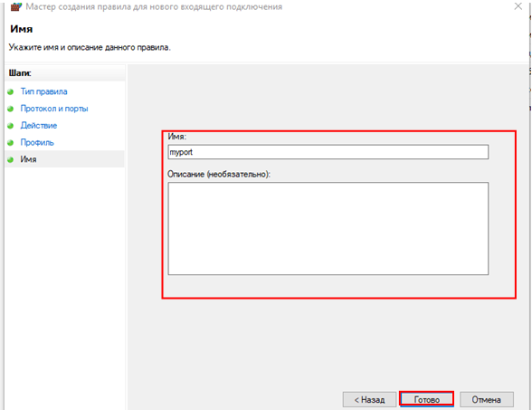The height and width of the screenshot is (410, 532).
Task: Click green bullet beside Действие step
Action: click(11, 126)
